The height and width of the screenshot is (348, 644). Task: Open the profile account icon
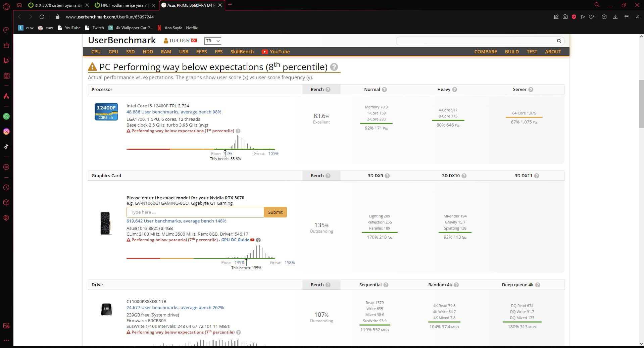638,17
